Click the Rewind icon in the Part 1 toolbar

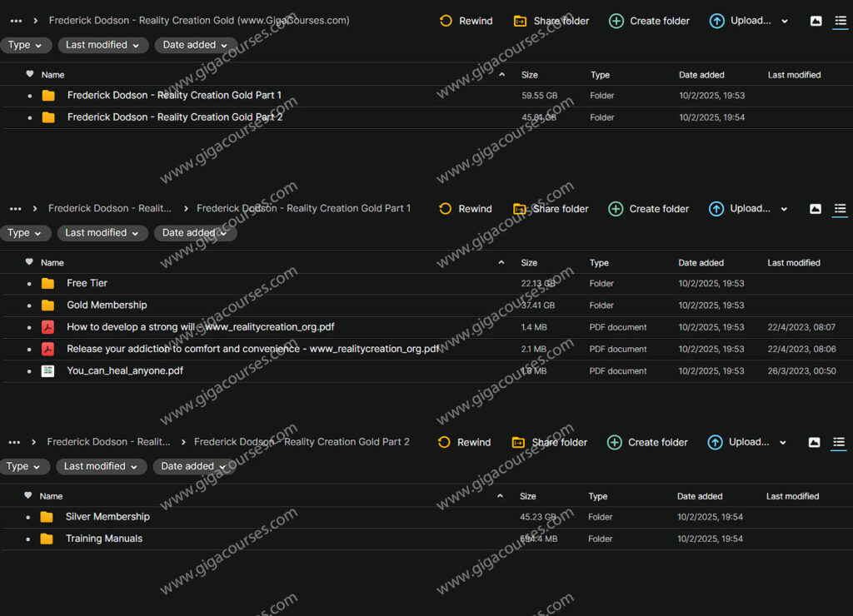[x=445, y=209]
